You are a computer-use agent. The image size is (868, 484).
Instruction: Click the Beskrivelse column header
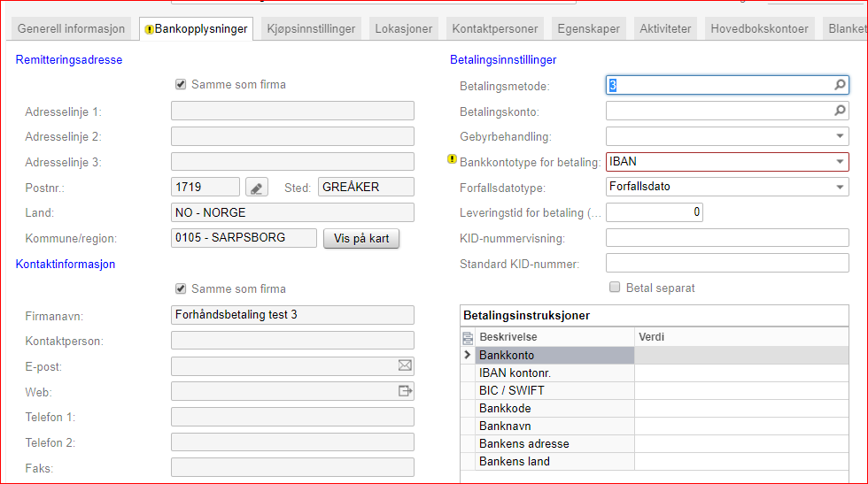click(555, 337)
